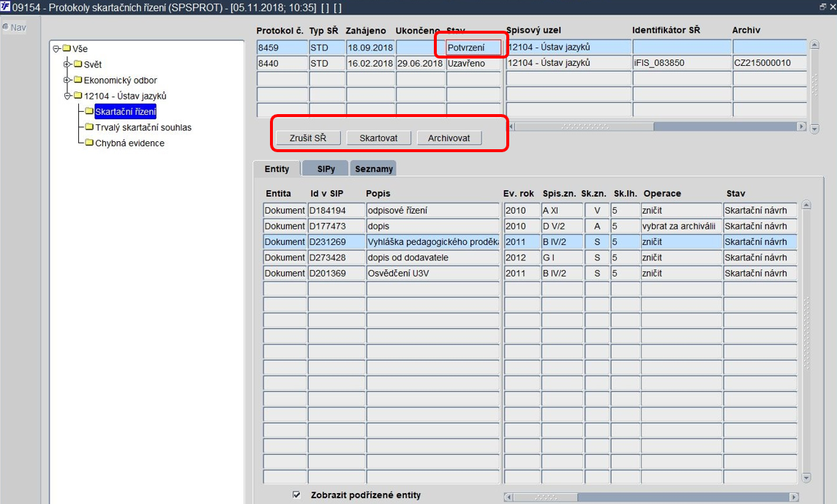This screenshot has width=837, height=504.
Task: Click the 12104 - Ústav jazyků folder icon
Action: click(78, 96)
